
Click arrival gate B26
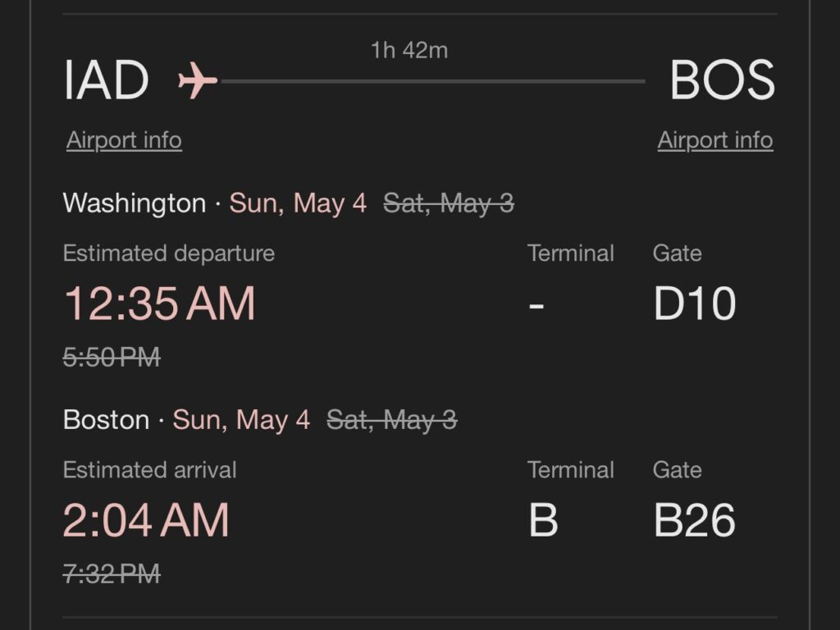tap(694, 519)
